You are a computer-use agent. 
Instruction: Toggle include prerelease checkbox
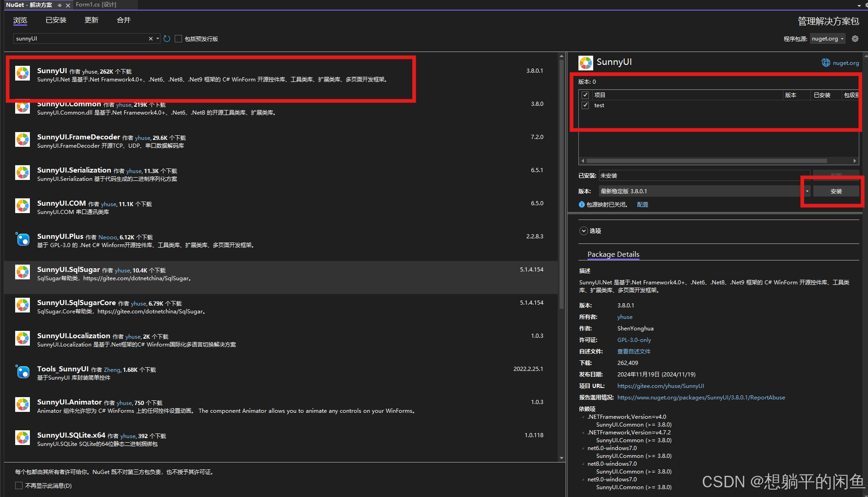coord(178,39)
